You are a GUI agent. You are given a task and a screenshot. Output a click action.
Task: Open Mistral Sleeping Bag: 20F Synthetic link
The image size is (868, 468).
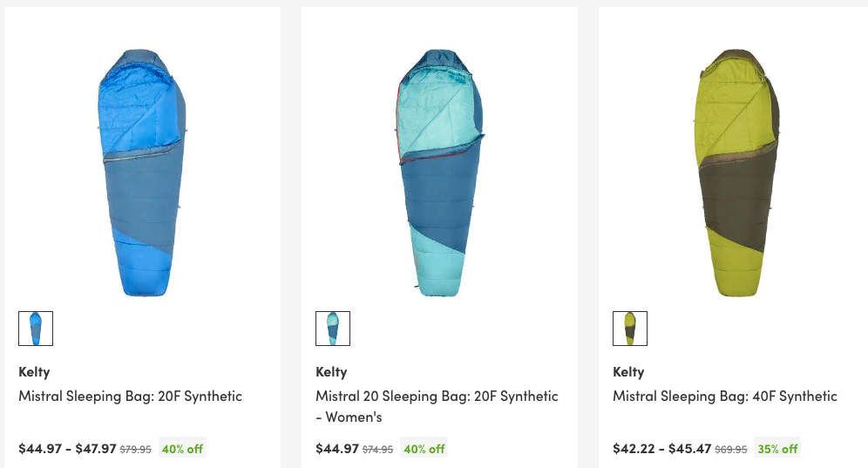coord(130,397)
